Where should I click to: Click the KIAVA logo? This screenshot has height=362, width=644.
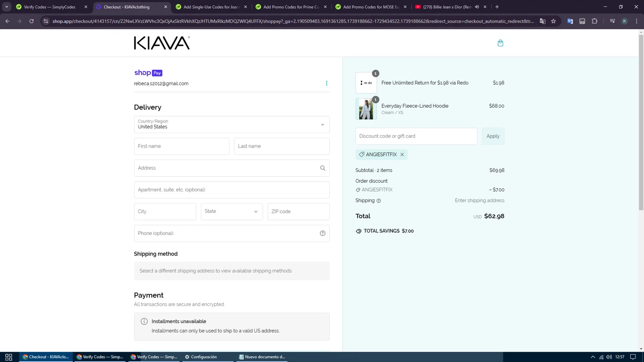click(x=162, y=43)
